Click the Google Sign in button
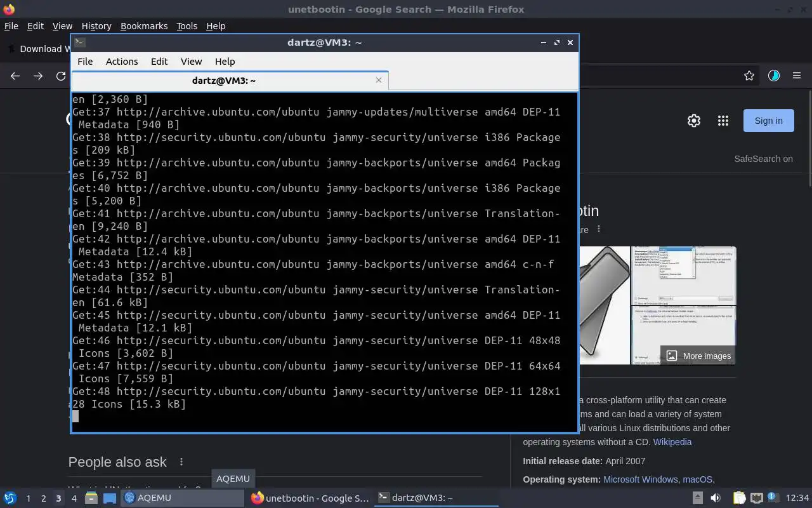The height and width of the screenshot is (508, 812). [768, 121]
